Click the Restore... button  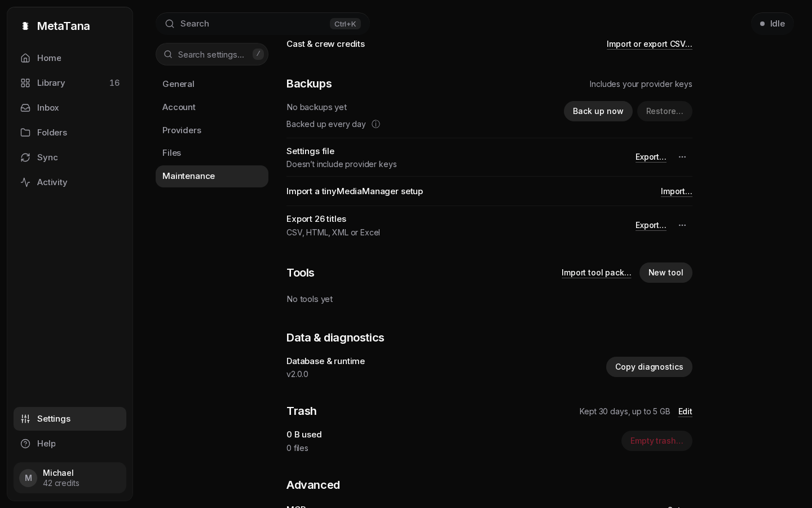click(x=665, y=111)
